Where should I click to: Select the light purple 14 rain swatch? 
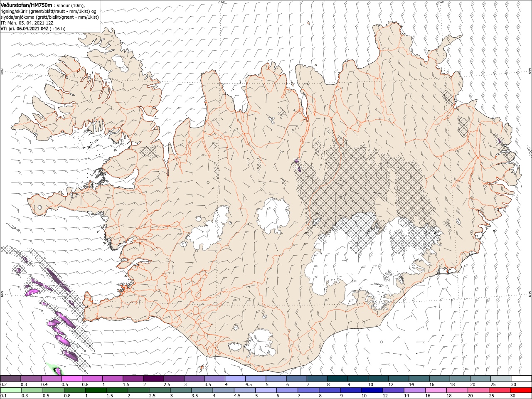414,390
